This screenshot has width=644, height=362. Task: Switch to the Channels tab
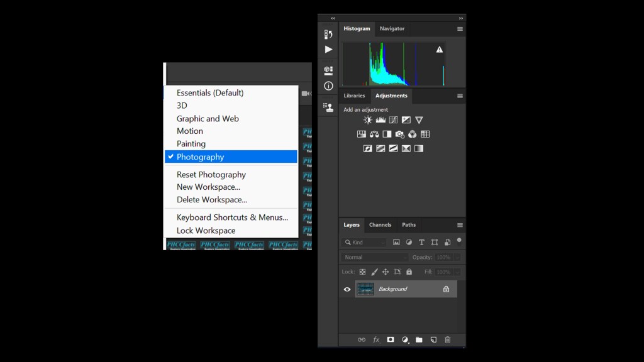[380, 225]
